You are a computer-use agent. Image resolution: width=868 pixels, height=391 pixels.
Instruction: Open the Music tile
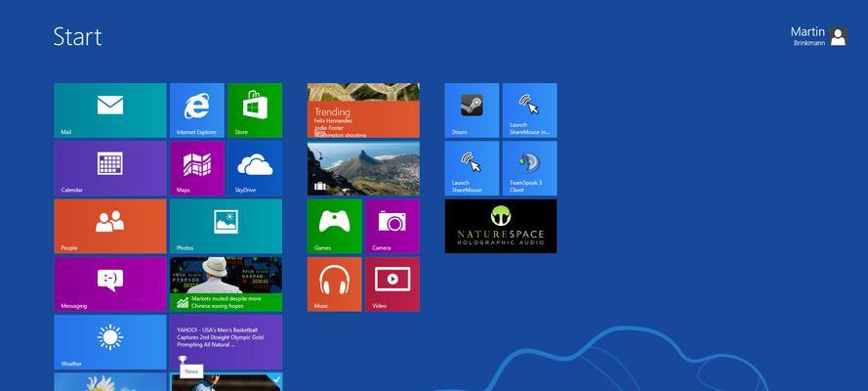(334, 284)
